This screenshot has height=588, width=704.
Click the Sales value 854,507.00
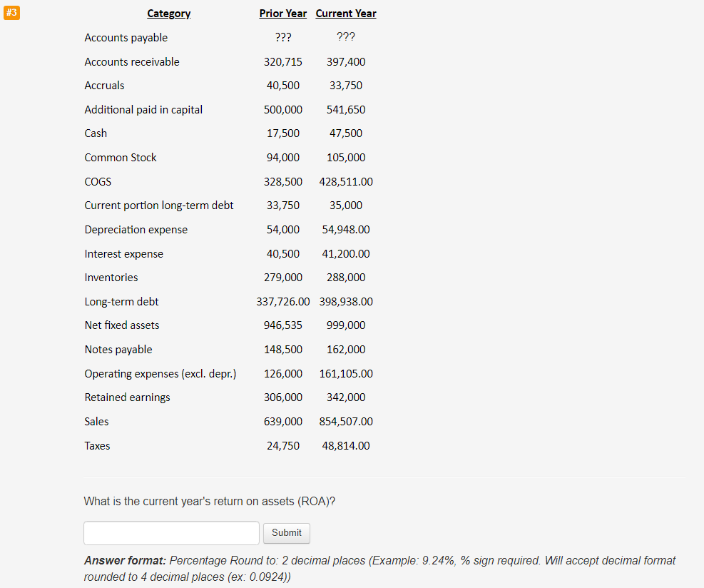pyautogui.click(x=346, y=421)
